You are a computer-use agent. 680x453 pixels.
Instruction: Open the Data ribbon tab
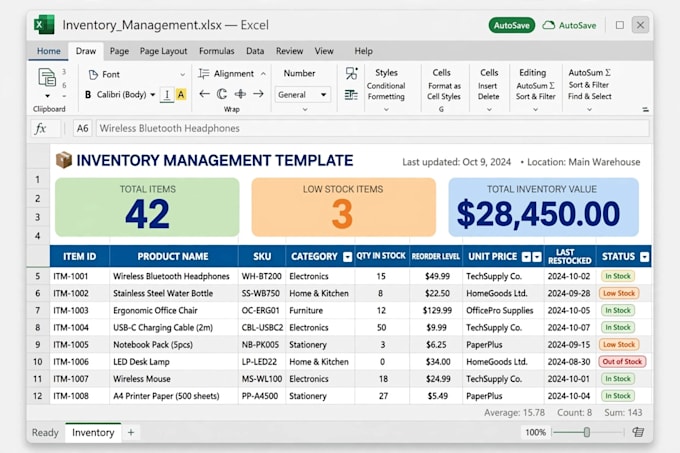click(255, 51)
